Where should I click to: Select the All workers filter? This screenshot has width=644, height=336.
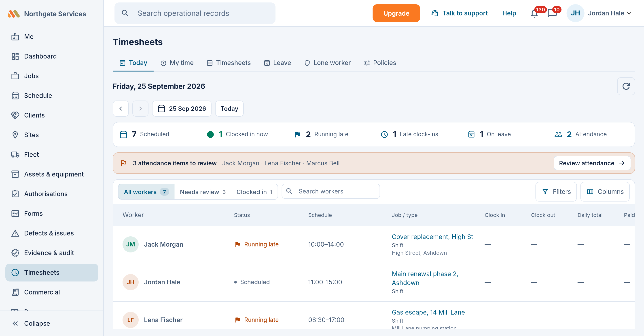point(146,192)
